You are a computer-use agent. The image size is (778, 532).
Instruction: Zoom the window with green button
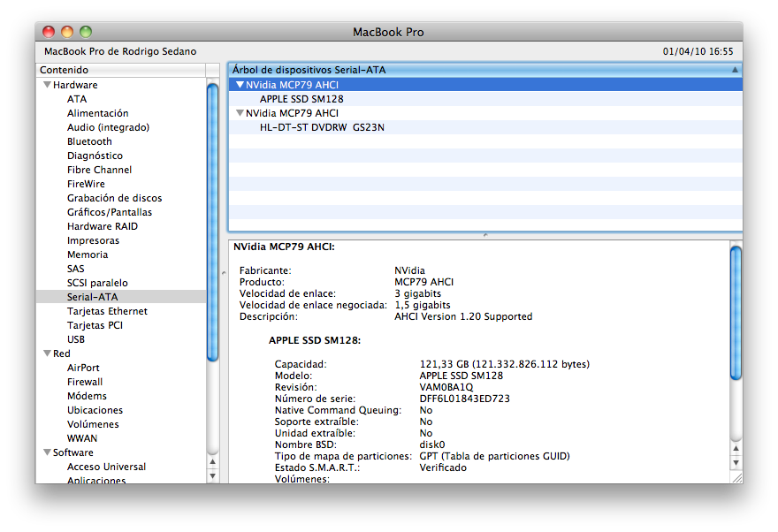coord(86,32)
